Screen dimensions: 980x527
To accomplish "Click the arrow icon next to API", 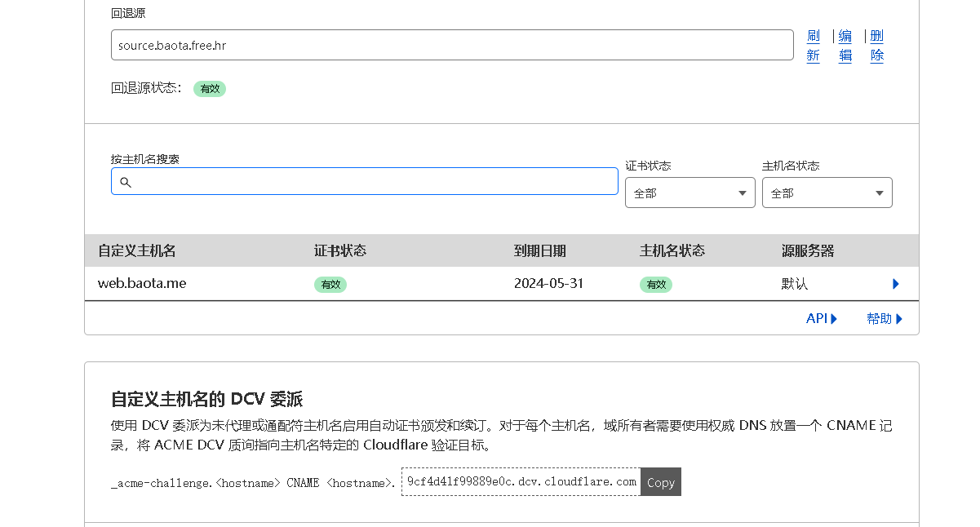I will 833,319.
